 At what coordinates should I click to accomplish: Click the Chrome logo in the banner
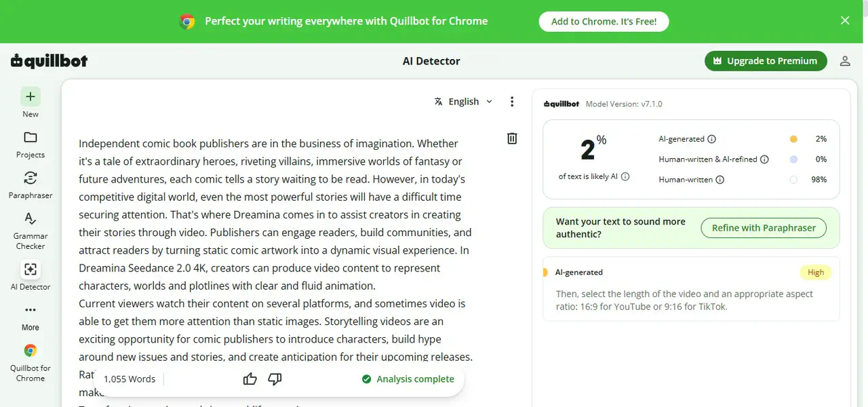[187, 22]
